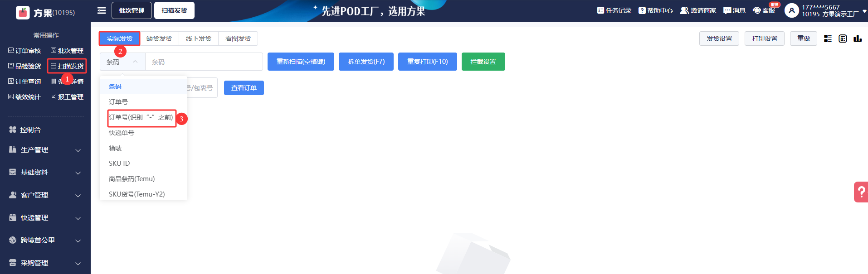Select 实际发货 tab
868x274 pixels.
(120, 38)
